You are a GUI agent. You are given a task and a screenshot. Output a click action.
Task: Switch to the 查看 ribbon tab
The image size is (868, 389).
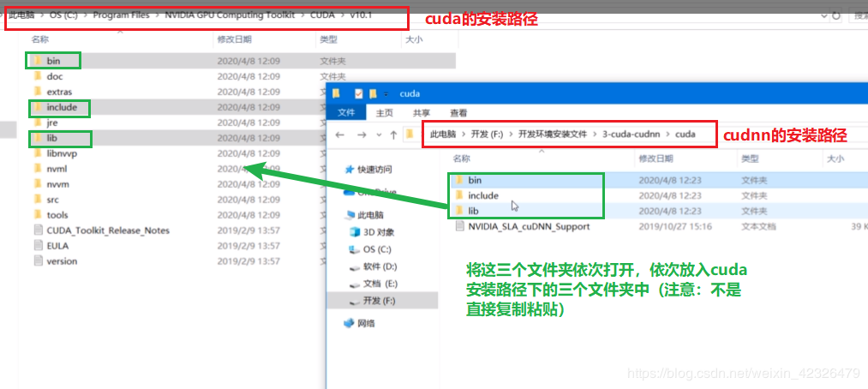point(458,112)
